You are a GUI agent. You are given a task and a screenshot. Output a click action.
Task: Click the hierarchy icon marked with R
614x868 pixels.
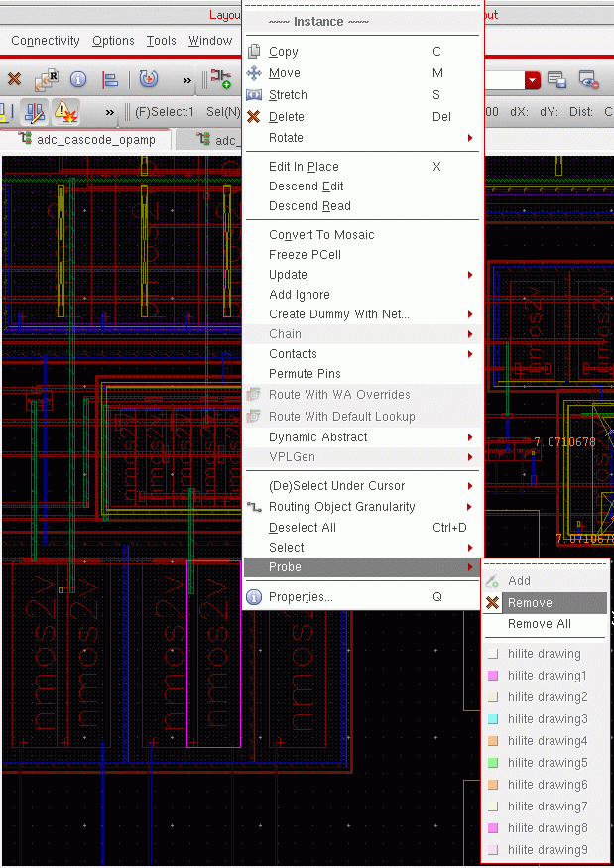click(46, 80)
